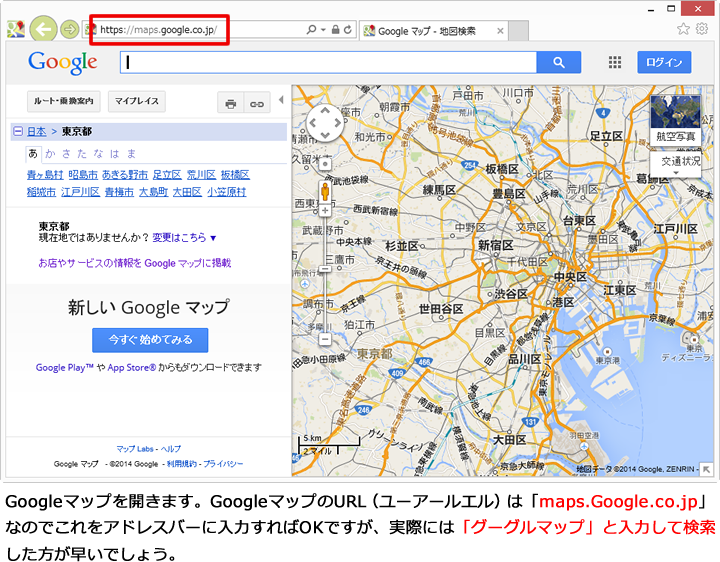Open the 江戸川区 link in list
This screenshot has width=720, height=562.
click(x=80, y=192)
